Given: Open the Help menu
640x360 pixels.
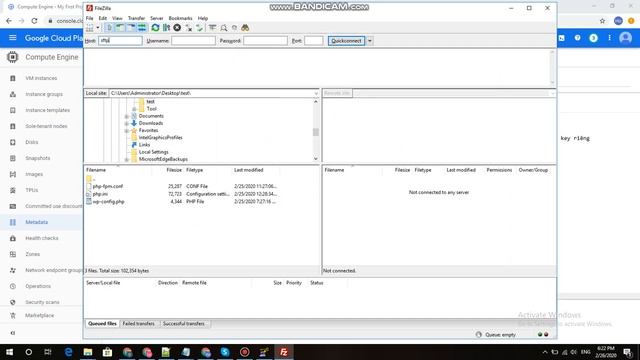Looking at the screenshot, I should tap(203, 18).
